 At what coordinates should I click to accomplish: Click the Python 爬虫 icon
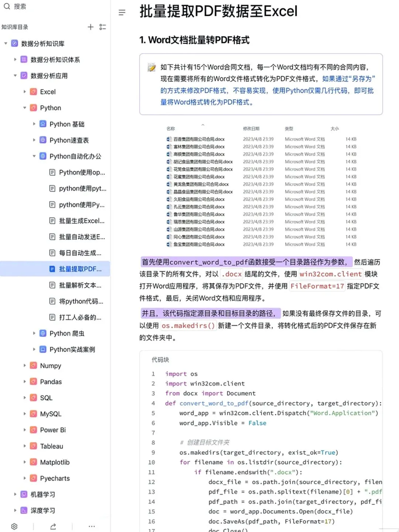pos(43,333)
